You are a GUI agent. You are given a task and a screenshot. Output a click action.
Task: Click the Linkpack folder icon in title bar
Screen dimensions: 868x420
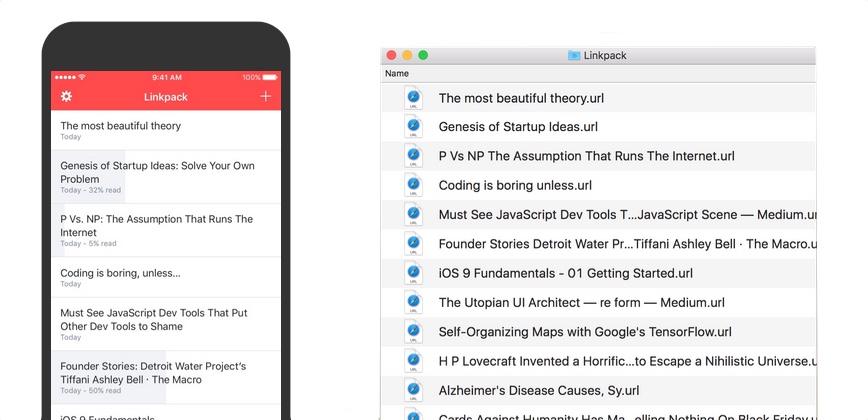(x=574, y=56)
